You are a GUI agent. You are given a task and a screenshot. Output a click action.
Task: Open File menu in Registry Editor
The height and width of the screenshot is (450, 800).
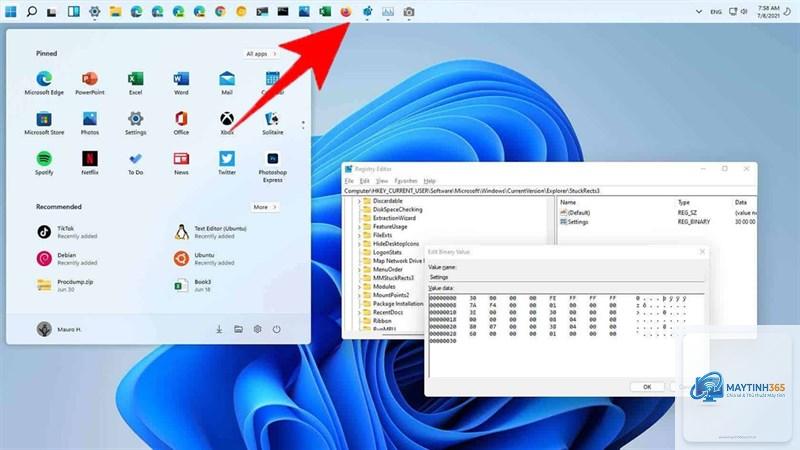coord(349,181)
